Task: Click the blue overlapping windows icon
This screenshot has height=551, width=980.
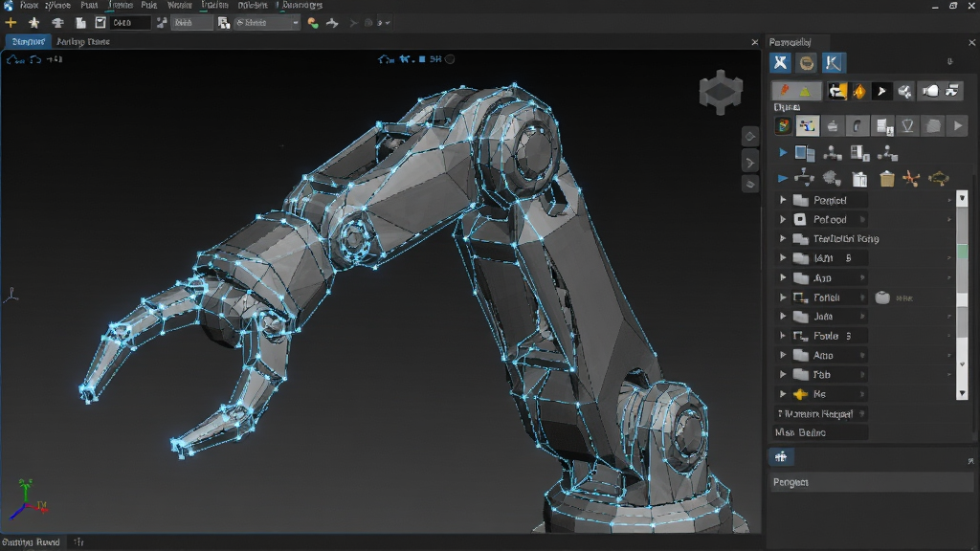Action: click(804, 153)
